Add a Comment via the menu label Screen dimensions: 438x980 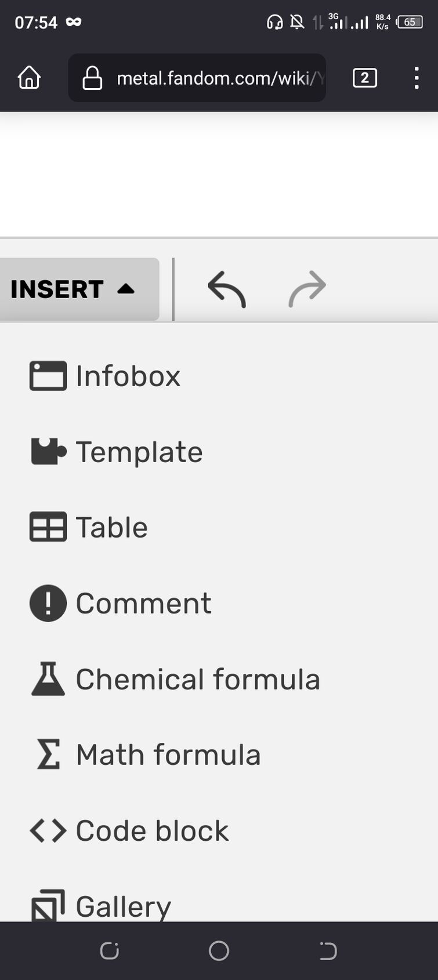coord(143,603)
